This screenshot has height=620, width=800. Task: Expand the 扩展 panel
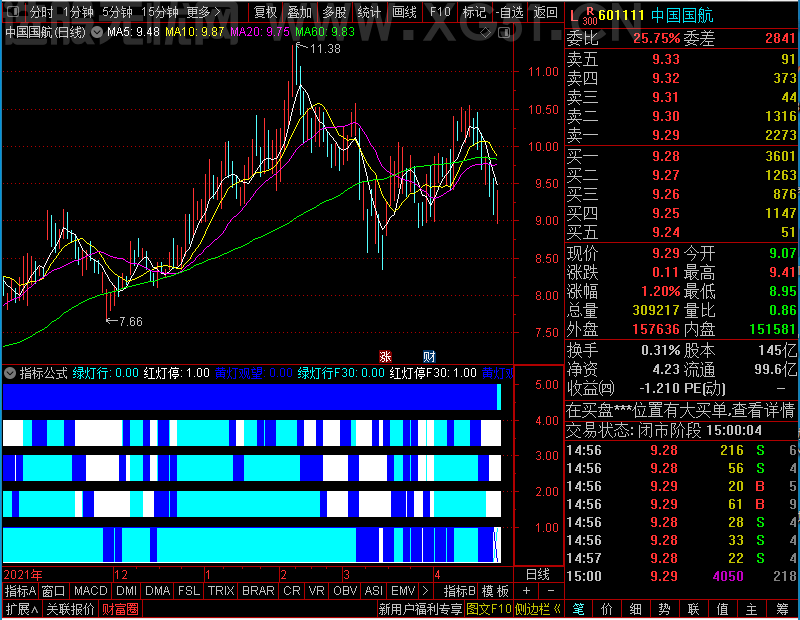click(x=22, y=609)
